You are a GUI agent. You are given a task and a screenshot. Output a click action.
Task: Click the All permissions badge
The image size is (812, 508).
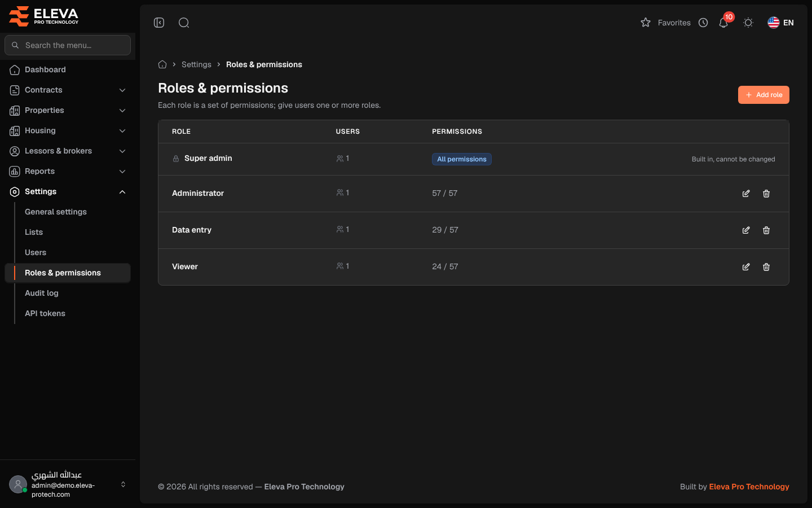click(462, 159)
